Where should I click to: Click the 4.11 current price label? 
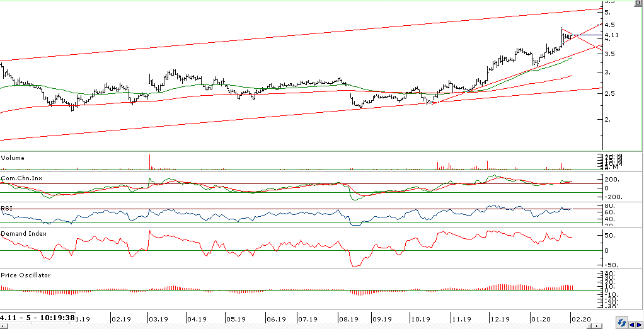(x=612, y=35)
